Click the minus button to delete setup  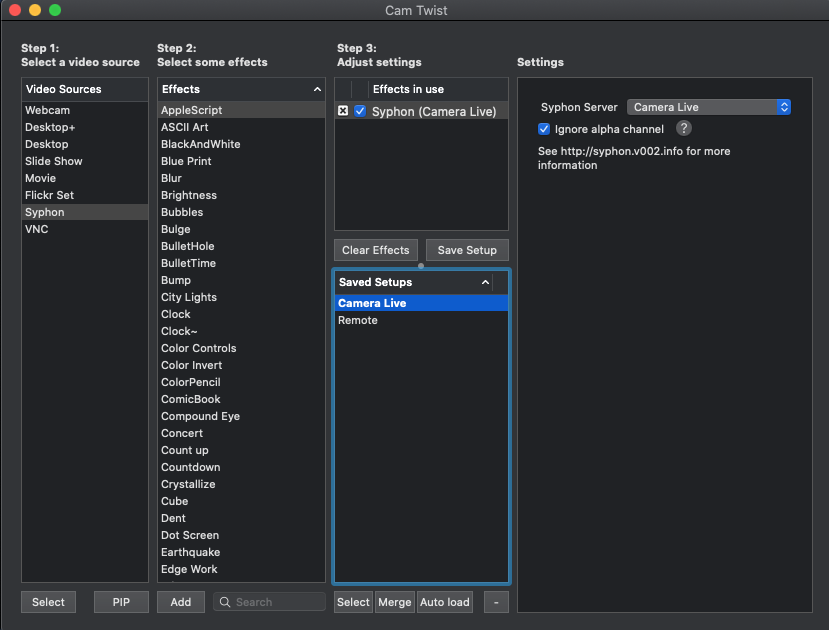pos(496,602)
